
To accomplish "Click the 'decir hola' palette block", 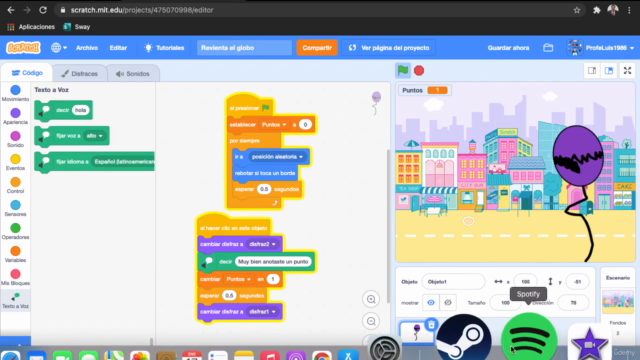I will (64, 110).
